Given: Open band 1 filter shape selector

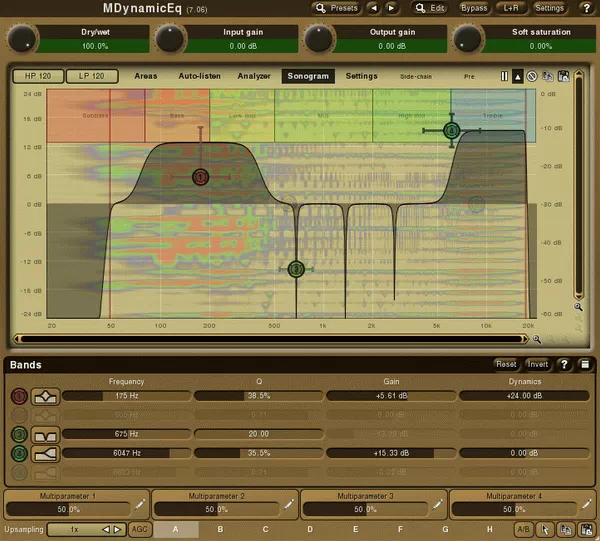Looking at the screenshot, I should (x=46, y=396).
